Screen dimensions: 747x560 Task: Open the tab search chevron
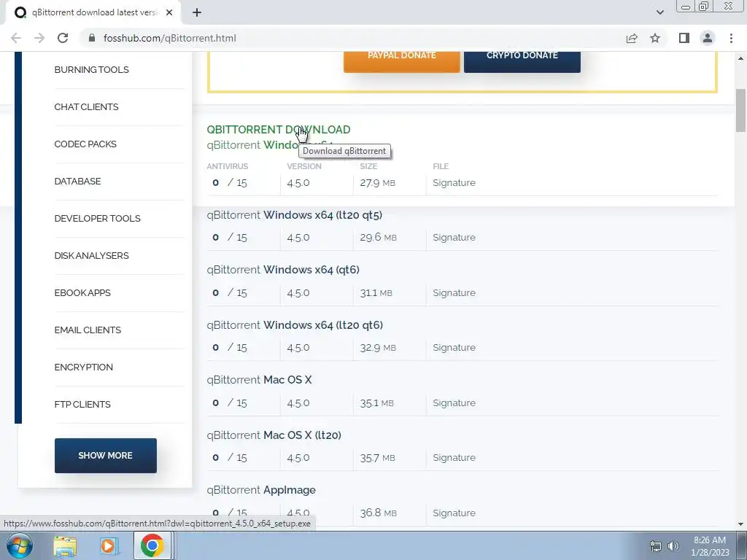[659, 12]
